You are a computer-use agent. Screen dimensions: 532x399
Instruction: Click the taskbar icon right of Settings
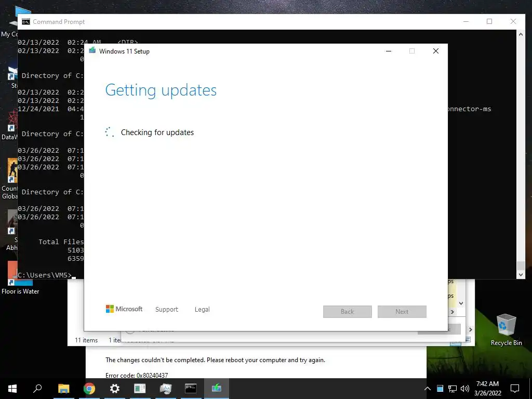[140, 389]
